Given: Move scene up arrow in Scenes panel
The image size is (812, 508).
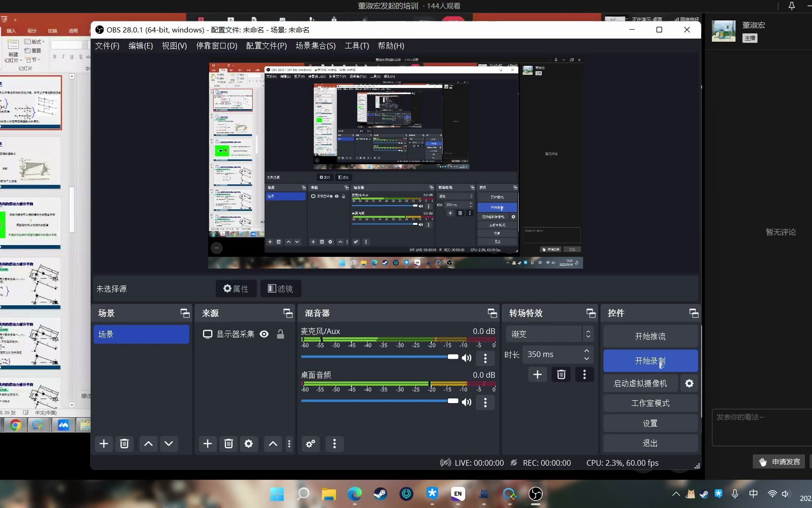Looking at the screenshot, I should [x=148, y=444].
